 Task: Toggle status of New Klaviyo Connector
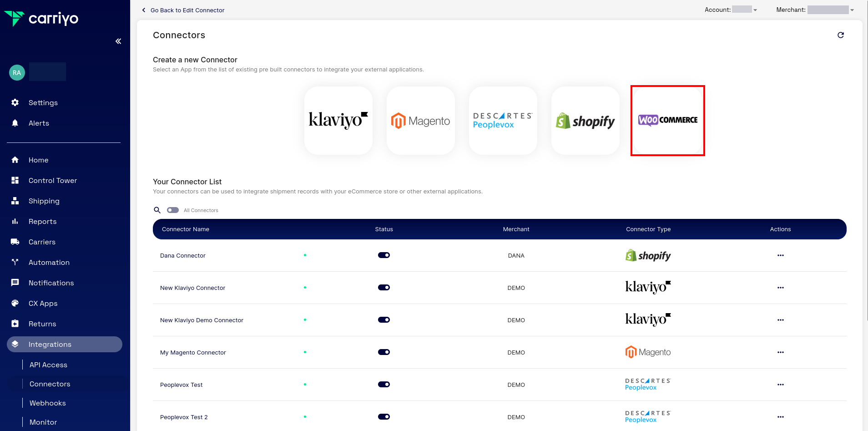point(384,288)
